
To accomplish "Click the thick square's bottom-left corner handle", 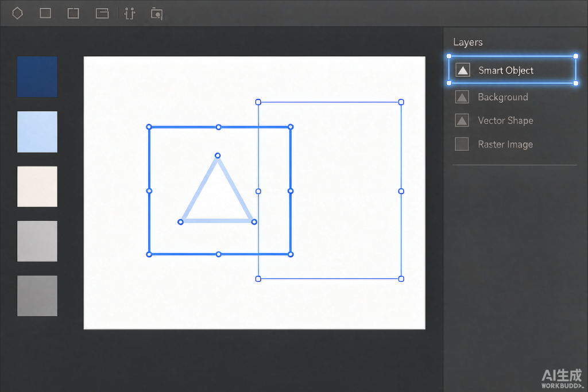I will click(149, 254).
